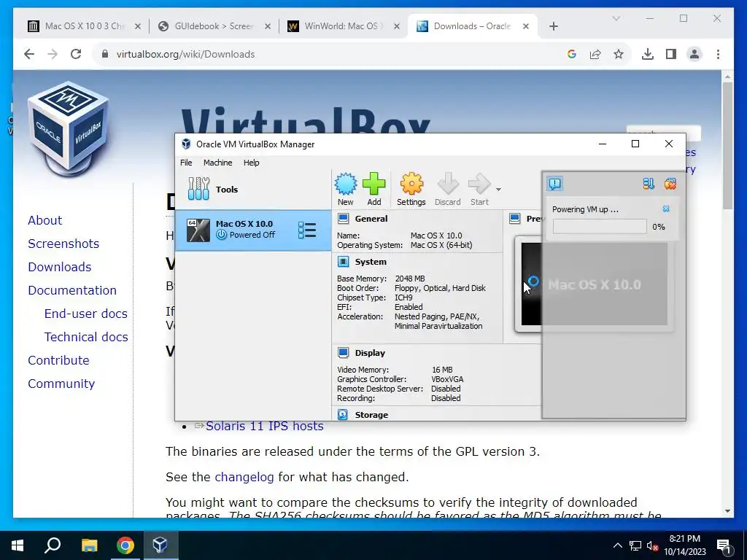Open the End-user docs link

[86, 314]
